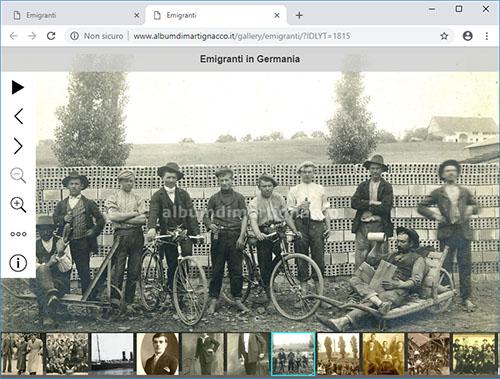
Task: Open the Chrome user profile icon
Action: click(x=468, y=36)
